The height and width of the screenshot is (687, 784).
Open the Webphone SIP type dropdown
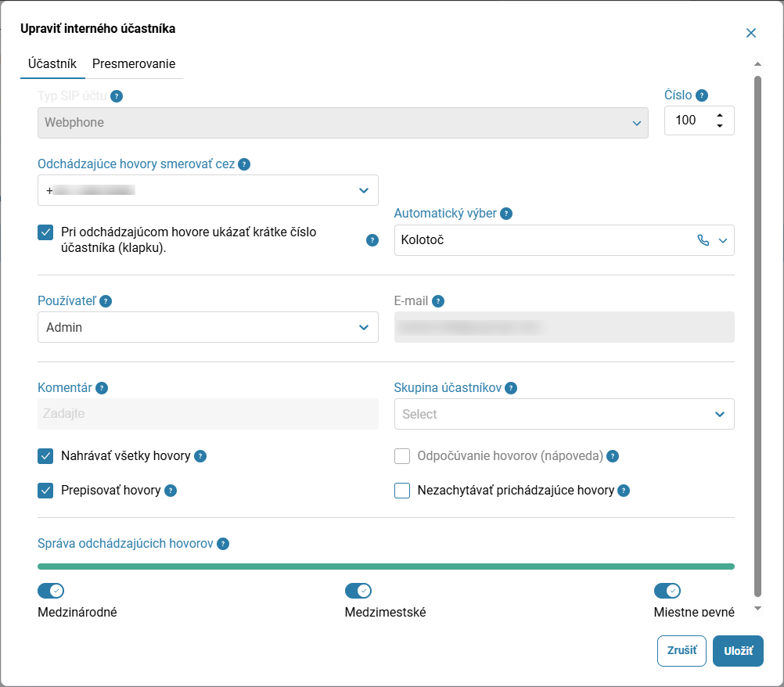343,123
